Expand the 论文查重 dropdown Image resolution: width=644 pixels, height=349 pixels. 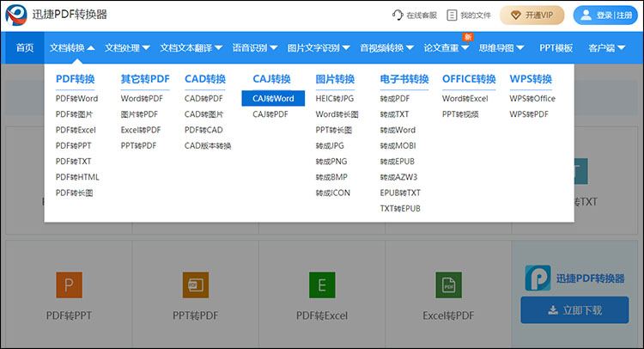(x=446, y=47)
